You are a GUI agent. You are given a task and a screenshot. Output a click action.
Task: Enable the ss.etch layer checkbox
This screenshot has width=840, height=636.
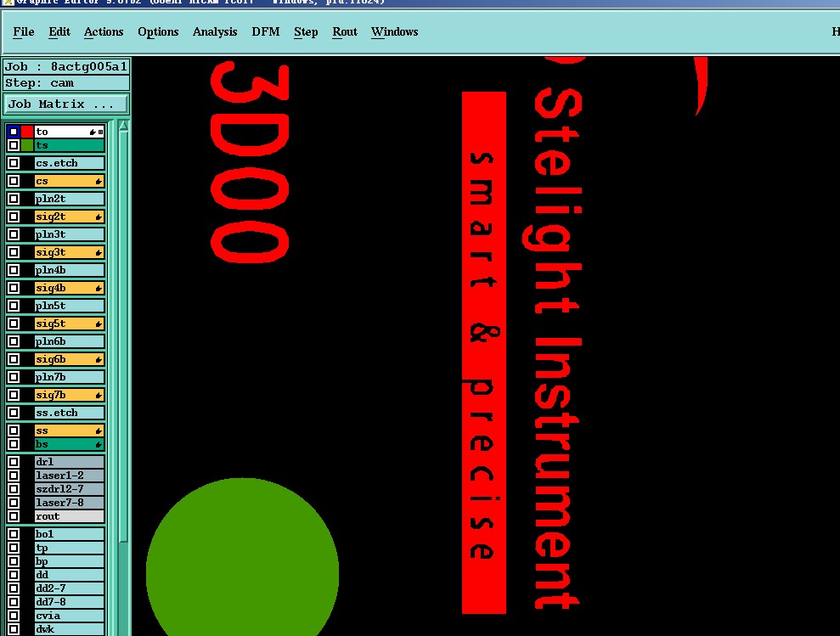14,413
